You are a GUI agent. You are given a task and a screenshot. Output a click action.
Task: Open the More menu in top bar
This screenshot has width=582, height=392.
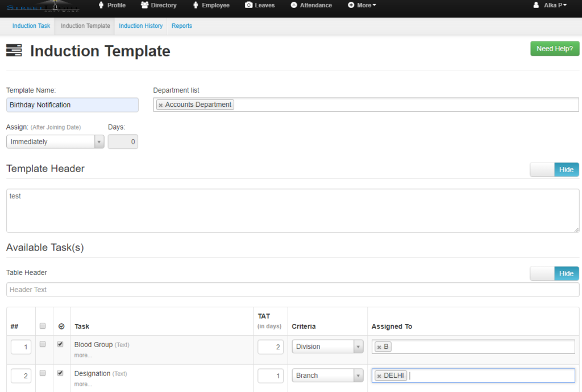[x=360, y=5]
